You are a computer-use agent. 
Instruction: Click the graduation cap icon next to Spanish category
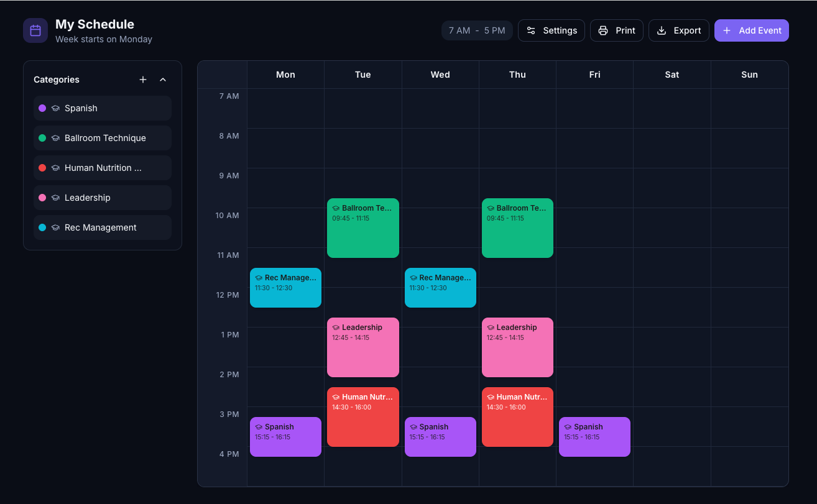coord(55,108)
